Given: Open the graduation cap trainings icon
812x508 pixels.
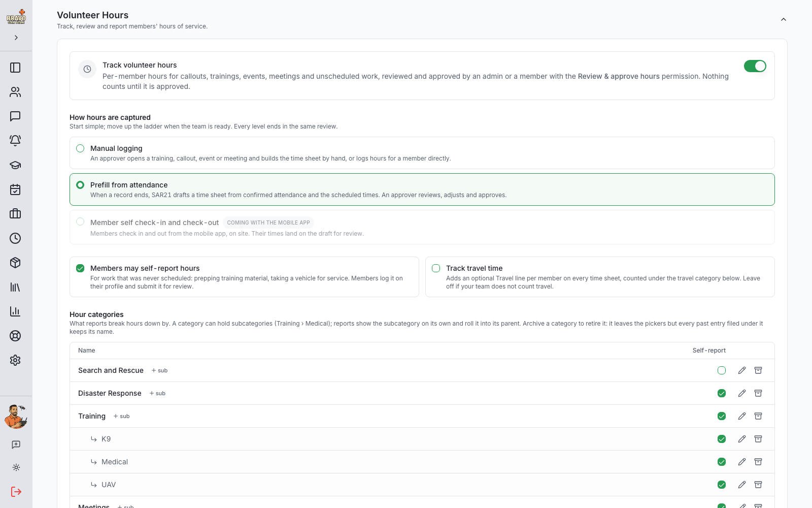Looking at the screenshot, I should (x=15, y=165).
